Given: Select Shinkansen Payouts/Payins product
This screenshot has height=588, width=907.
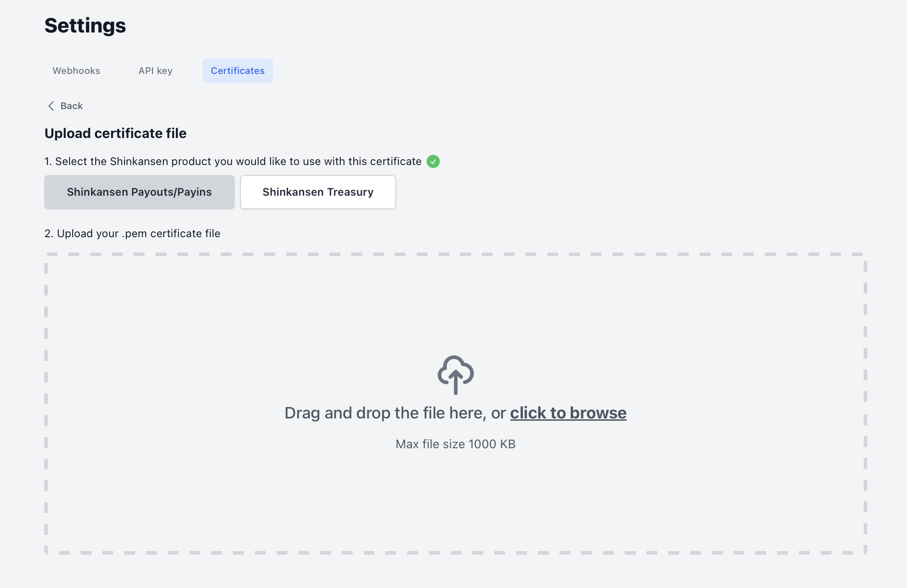Looking at the screenshot, I should pyautogui.click(x=139, y=192).
